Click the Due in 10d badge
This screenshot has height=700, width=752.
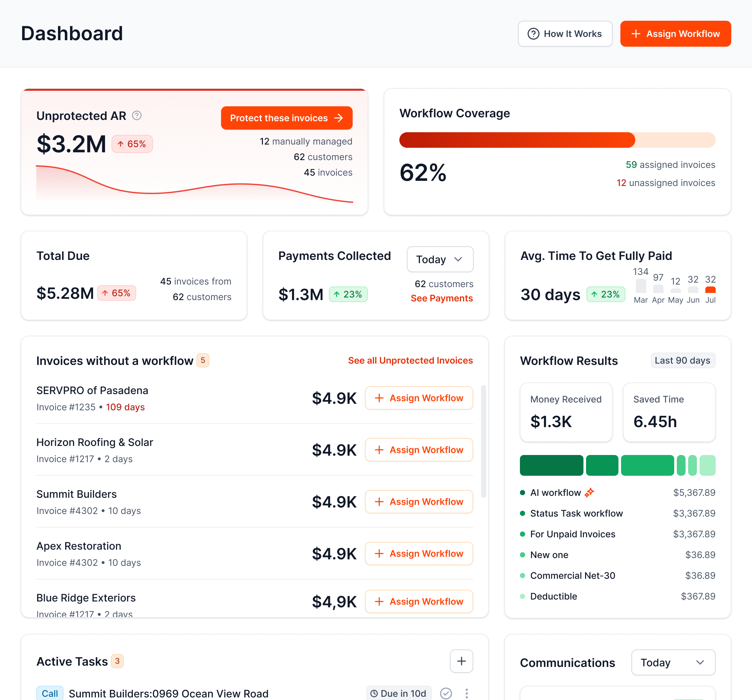click(x=399, y=693)
